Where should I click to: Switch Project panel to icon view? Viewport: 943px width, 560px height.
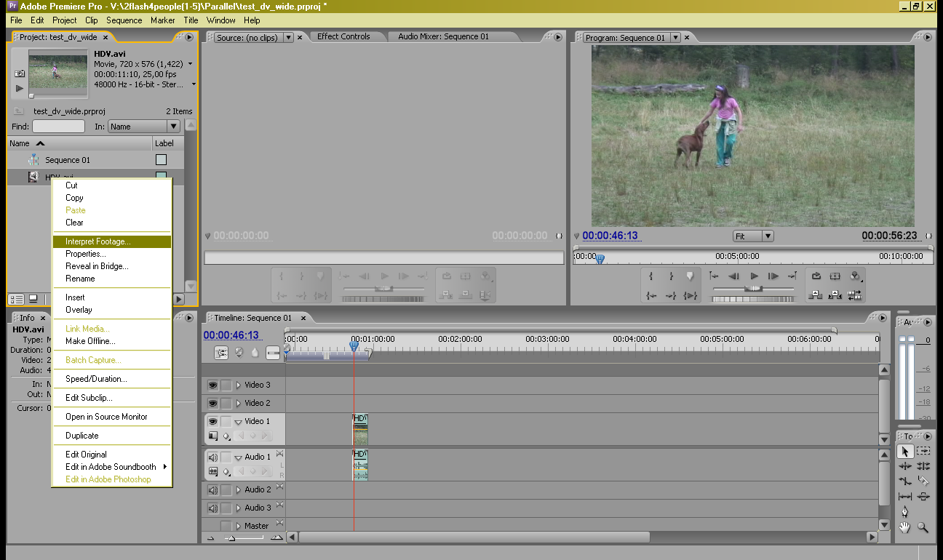(x=33, y=299)
